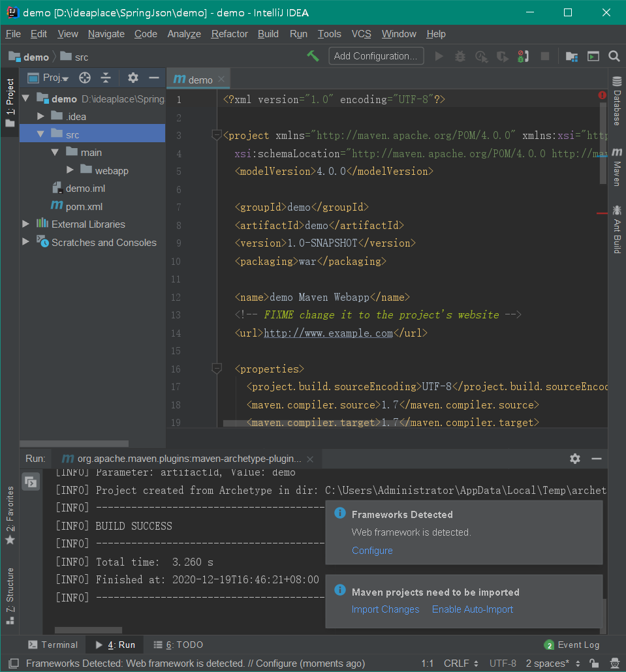Collapse the main folder arrow
This screenshot has height=672, width=626.
coord(55,152)
